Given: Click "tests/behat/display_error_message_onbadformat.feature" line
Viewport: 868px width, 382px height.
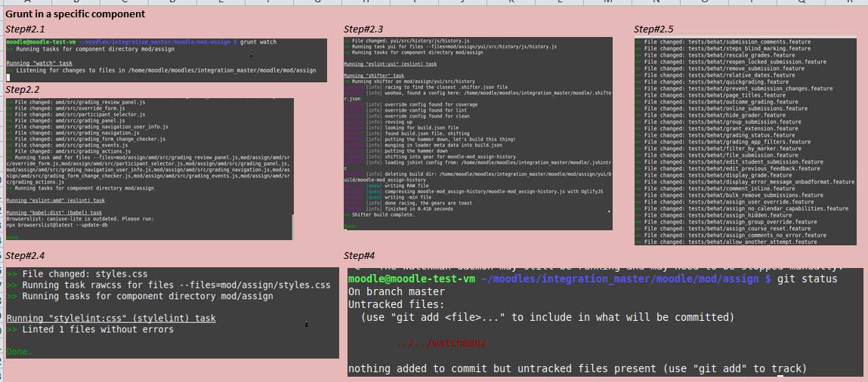Looking at the screenshot, I should (x=745, y=182).
